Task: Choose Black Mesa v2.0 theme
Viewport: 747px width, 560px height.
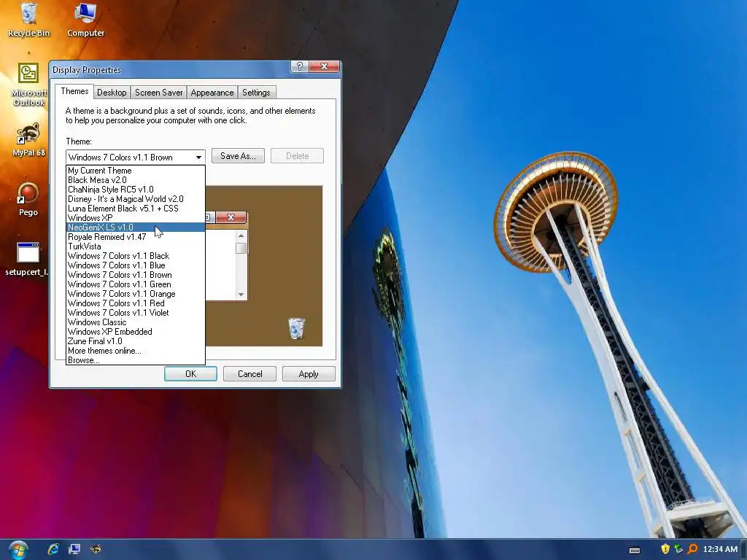Action: [x=135, y=180]
